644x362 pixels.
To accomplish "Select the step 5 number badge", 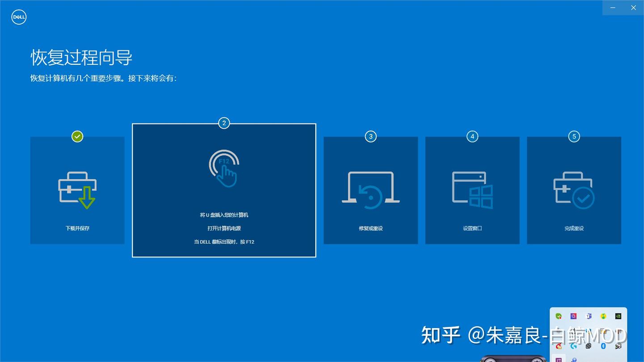I will coord(574,136).
